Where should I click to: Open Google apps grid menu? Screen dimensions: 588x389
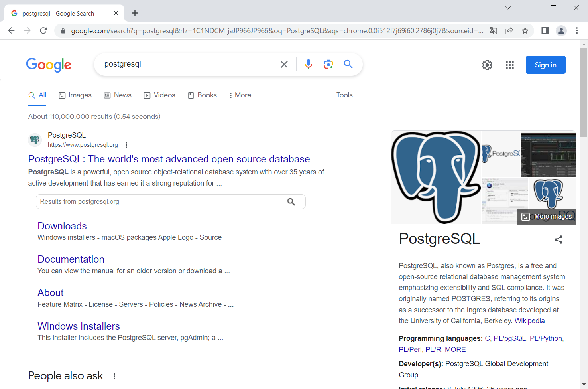(x=509, y=65)
